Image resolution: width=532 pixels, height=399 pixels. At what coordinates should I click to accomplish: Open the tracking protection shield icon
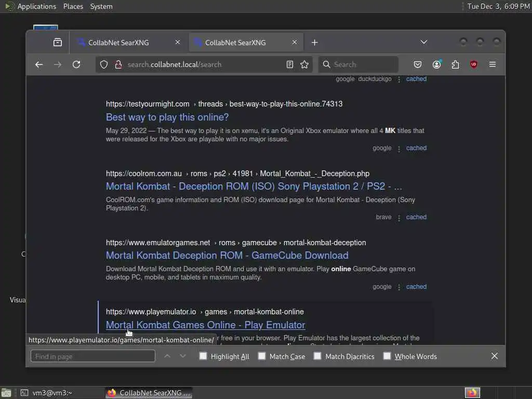click(104, 64)
